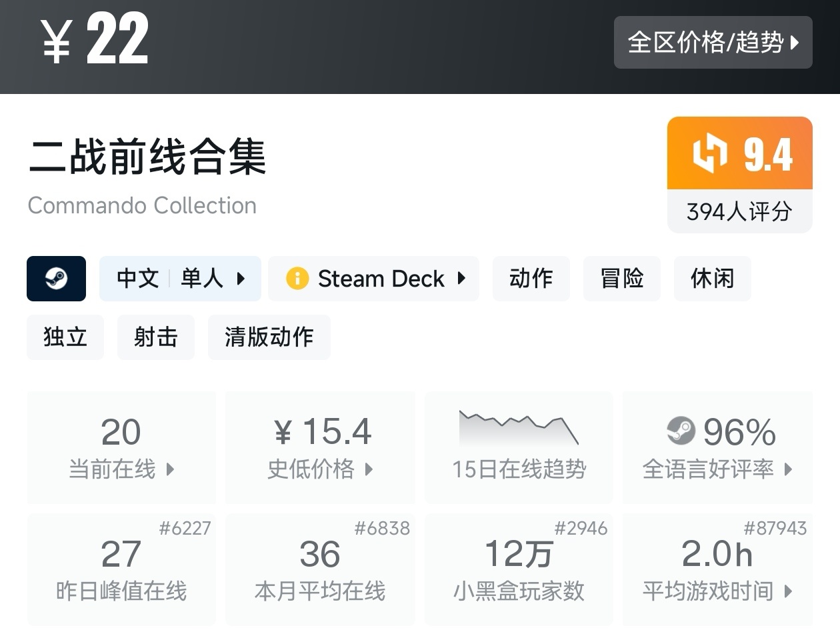840x642 pixels.
Task: Click the yellow Steam Deck info icon
Action: (297, 279)
